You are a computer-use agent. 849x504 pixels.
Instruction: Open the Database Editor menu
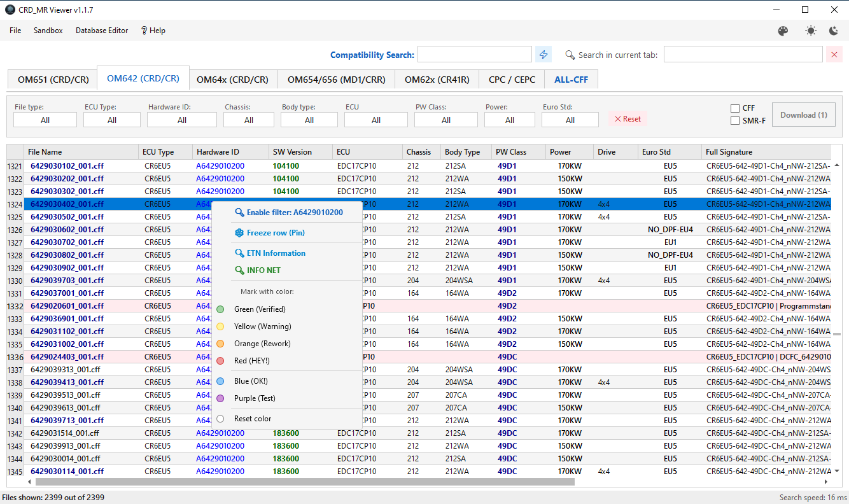click(102, 31)
